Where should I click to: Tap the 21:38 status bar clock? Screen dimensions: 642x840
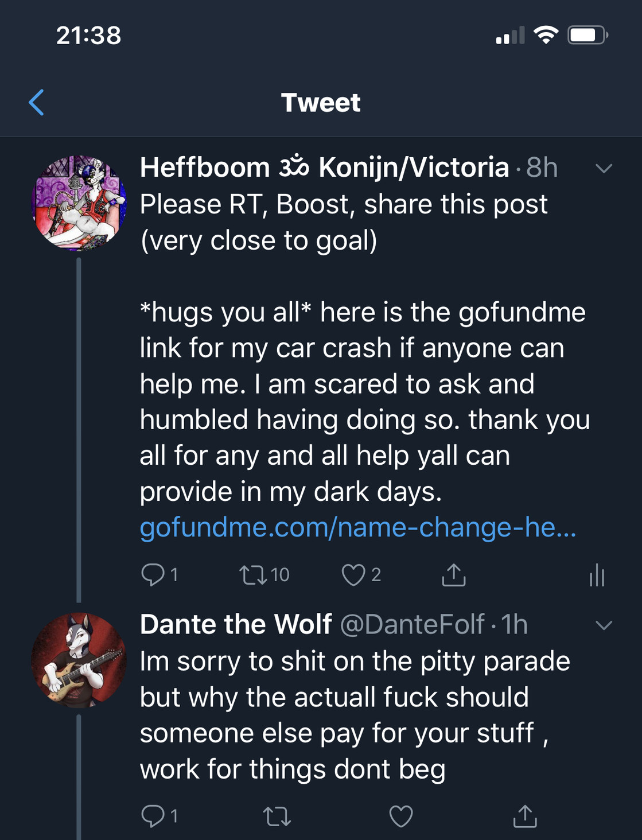point(89,36)
